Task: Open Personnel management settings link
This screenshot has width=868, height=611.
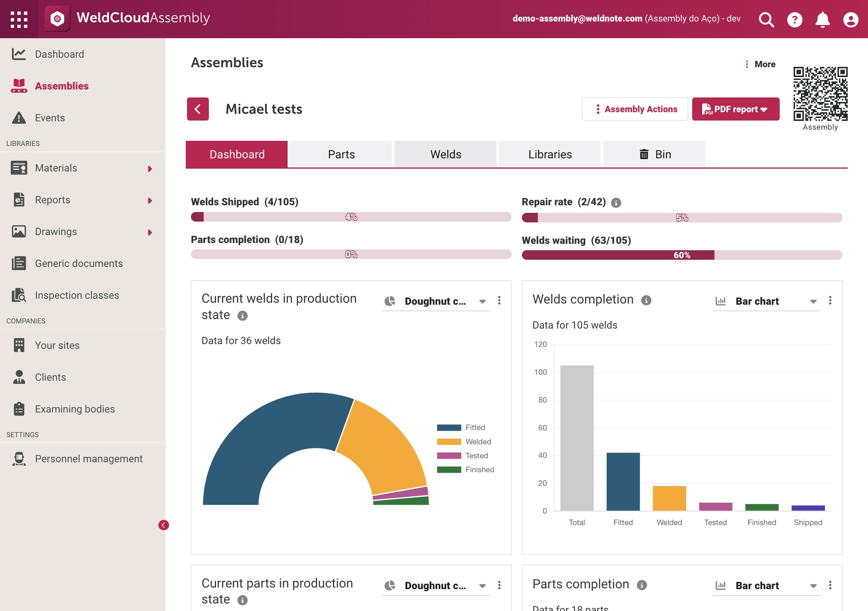Action: (x=83, y=459)
